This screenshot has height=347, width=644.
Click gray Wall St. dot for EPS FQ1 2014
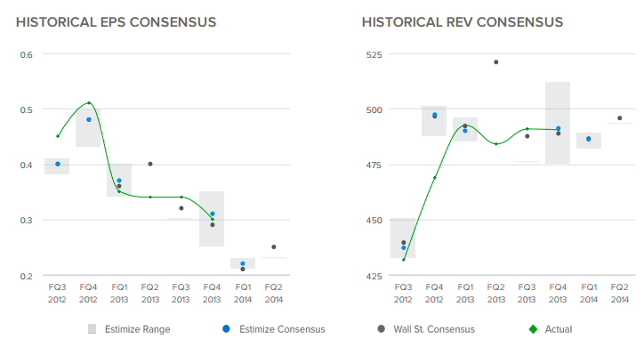click(x=243, y=269)
